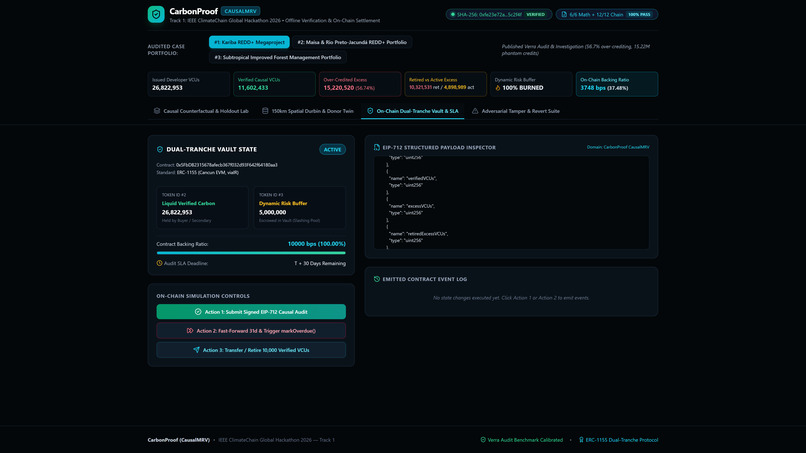
Task: Click '"name": "verifiedVCUs"' line in payload
Action: point(413,178)
